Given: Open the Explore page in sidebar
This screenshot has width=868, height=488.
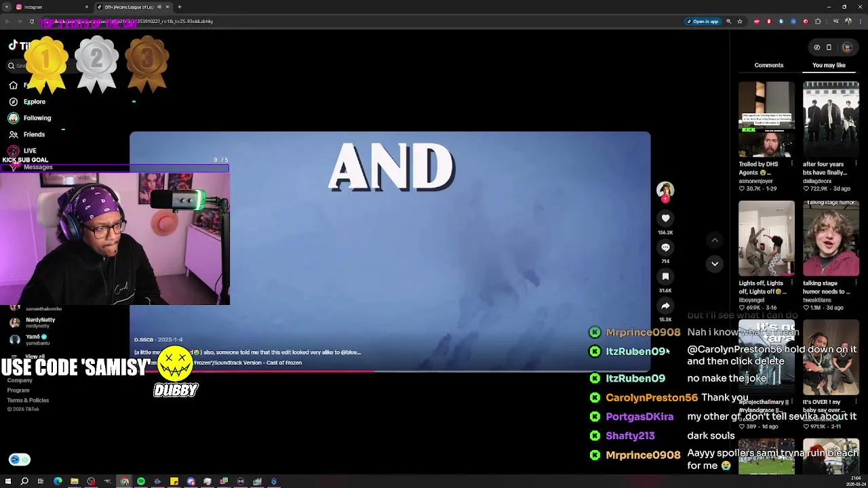Looking at the screenshot, I should [x=35, y=102].
